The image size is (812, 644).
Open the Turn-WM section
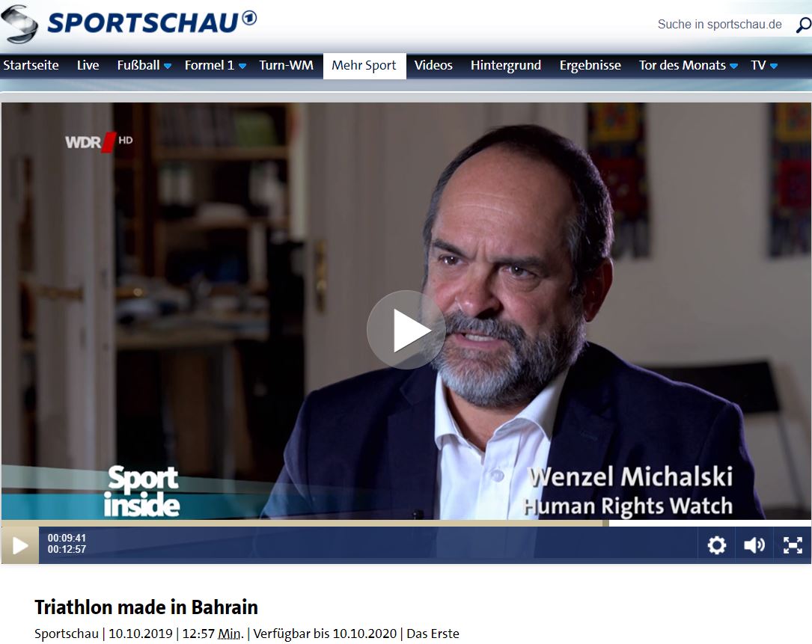[286, 65]
